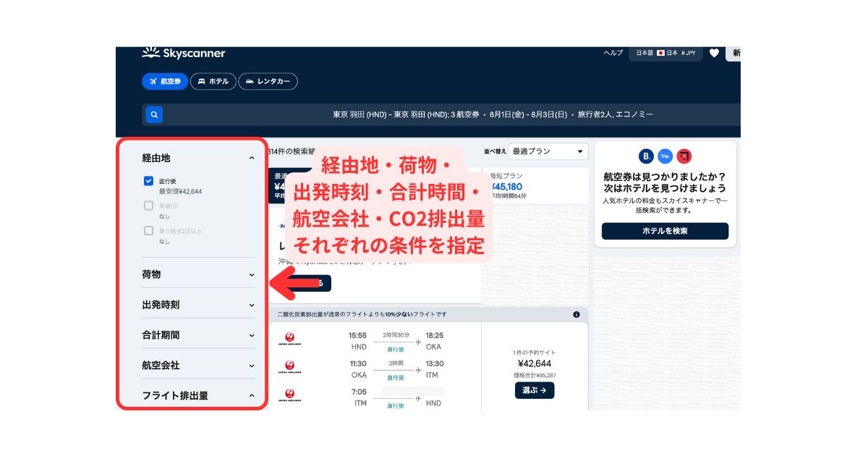Viewport: 868px width, 456px height.
Task: Click 最安値¥42,644 under 直行便
Action: [x=180, y=192]
